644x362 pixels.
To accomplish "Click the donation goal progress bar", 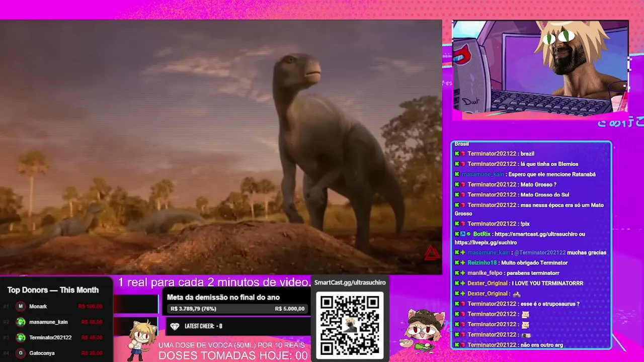I will coord(237,309).
